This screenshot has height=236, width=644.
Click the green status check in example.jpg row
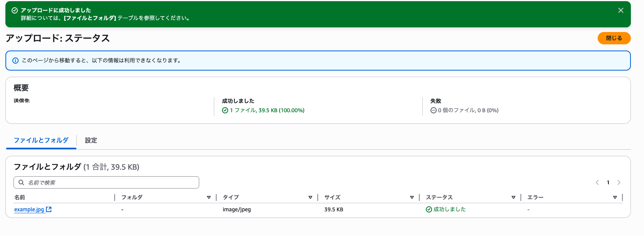[x=429, y=209]
